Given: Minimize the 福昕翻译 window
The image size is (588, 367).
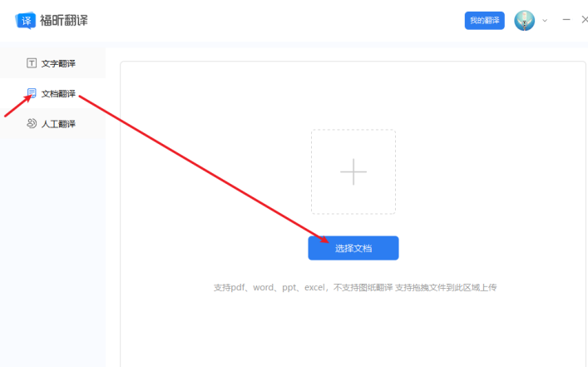Looking at the screenshot, I should (566, 19).
